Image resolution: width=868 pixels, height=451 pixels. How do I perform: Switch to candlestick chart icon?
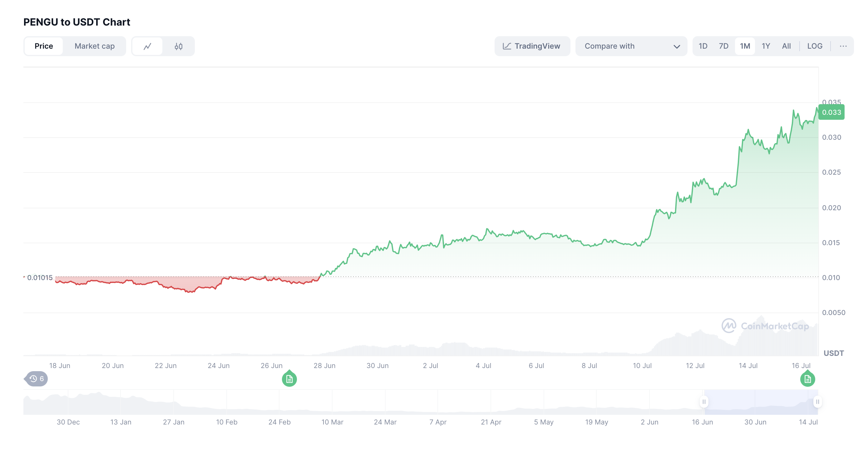(179, 46)
